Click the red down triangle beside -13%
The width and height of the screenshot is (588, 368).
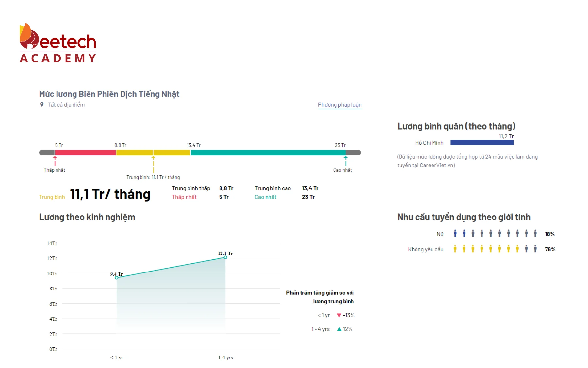[x=339, y=315]
